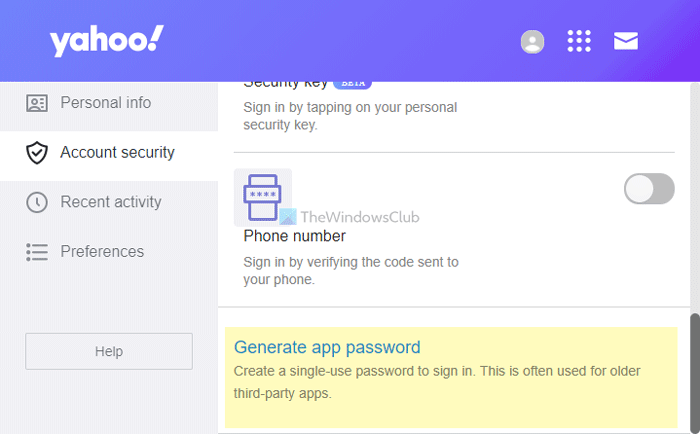The image size is (700, 434).
Task: Click the Personal info card icon
Action: point(37,103)
